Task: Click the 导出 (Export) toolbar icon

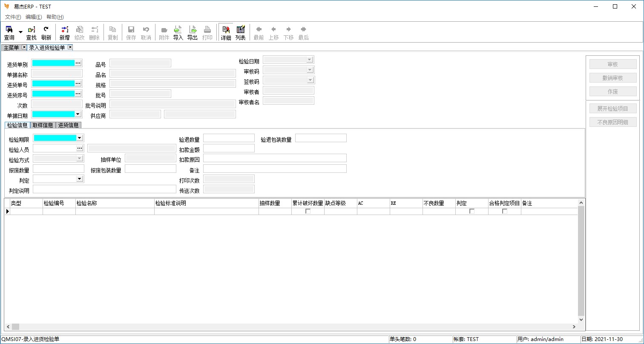Action: tap(193, 32)
